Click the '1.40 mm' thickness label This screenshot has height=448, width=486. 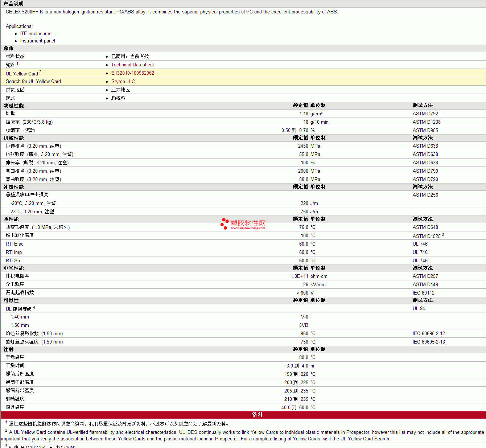pos(20,317)
